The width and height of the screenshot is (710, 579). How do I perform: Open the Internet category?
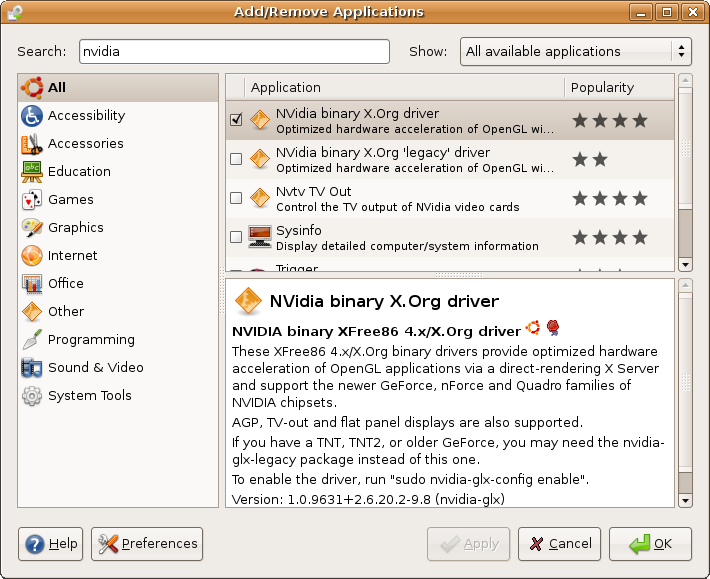tap(118, 255)
